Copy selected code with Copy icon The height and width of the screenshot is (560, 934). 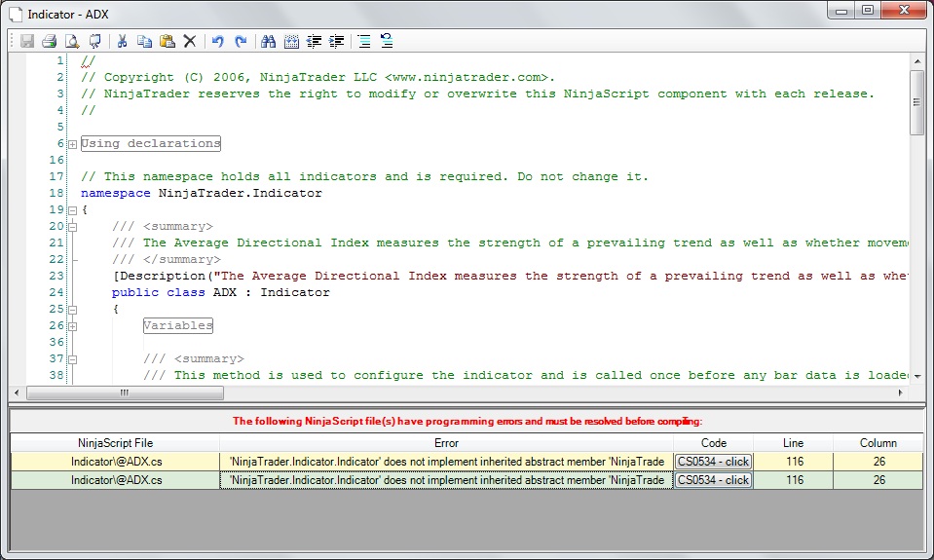click(144, 41)
